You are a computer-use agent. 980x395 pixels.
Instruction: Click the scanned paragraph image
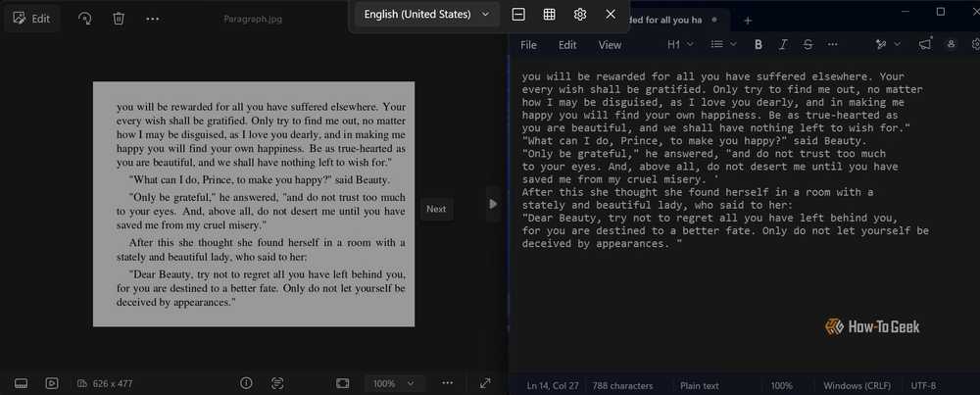pos(254,204)
